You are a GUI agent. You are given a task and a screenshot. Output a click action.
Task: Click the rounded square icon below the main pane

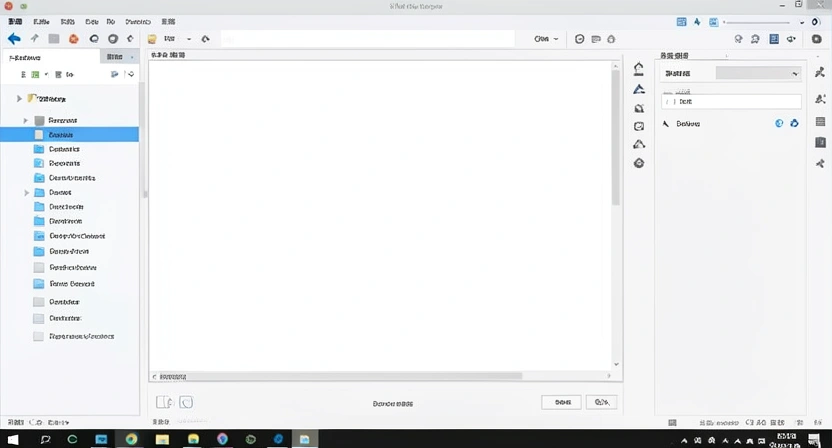(186, 402)
